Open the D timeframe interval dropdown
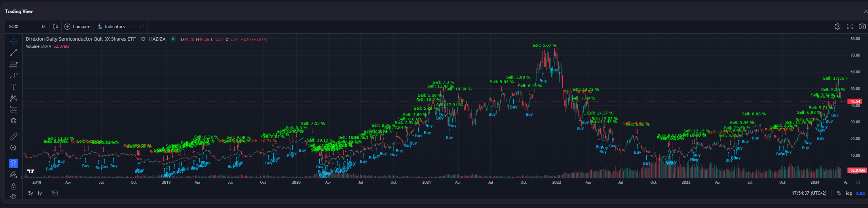 [x=43, y=27]
